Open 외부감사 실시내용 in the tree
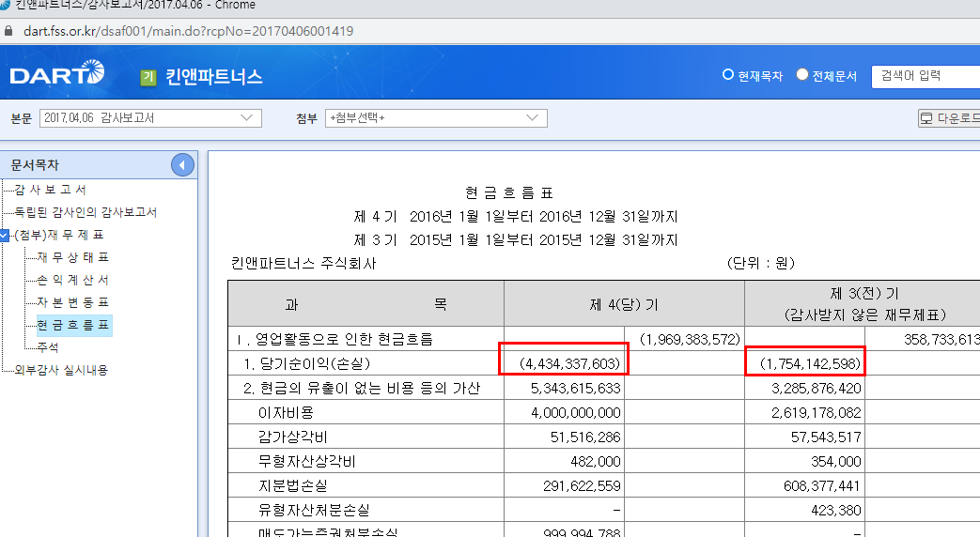 point(61,370)
